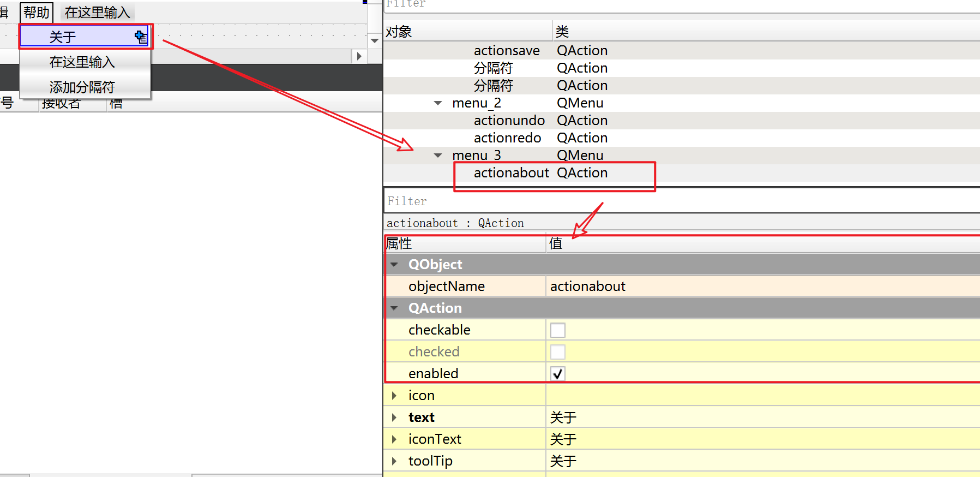Click the down arrow on the vertical scrollbar

tap(375, 40)
